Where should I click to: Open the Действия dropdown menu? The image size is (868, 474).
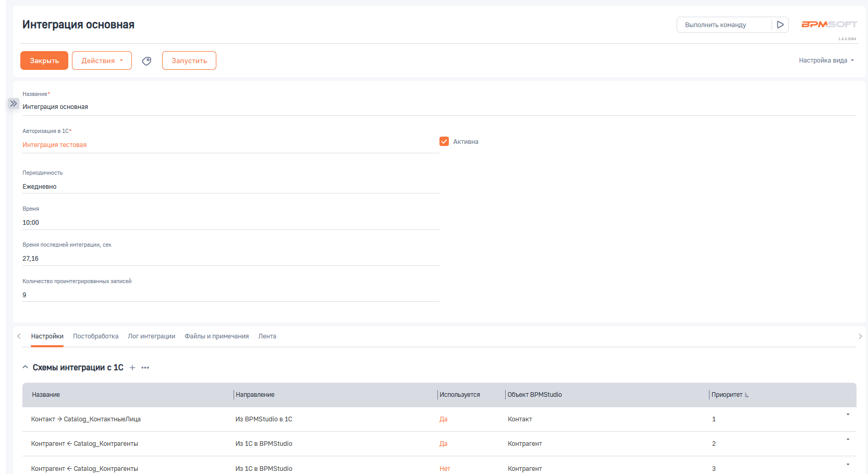(x=102, y=60)
